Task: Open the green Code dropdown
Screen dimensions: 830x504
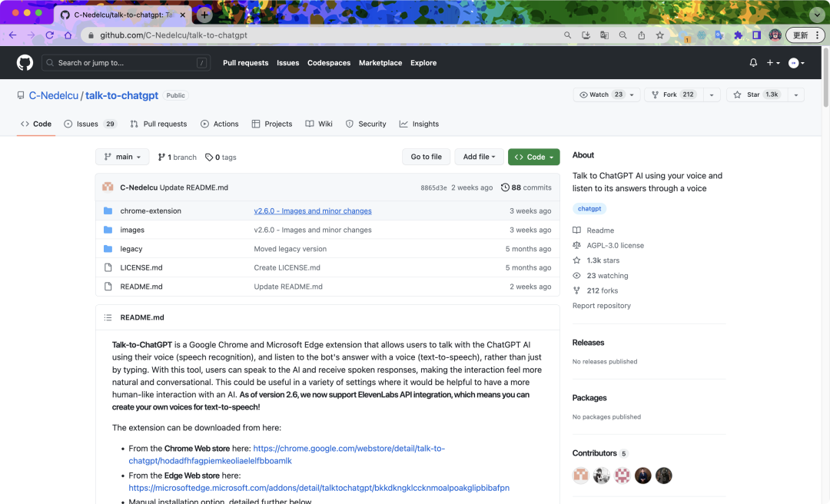Action: (533, 157)
